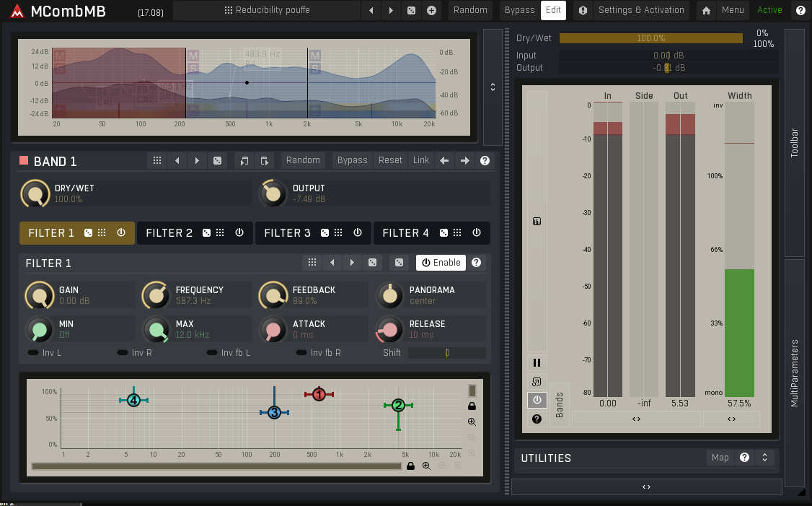
Task: Open Filter 1 panel presets grid
Action: pos(312,263)
